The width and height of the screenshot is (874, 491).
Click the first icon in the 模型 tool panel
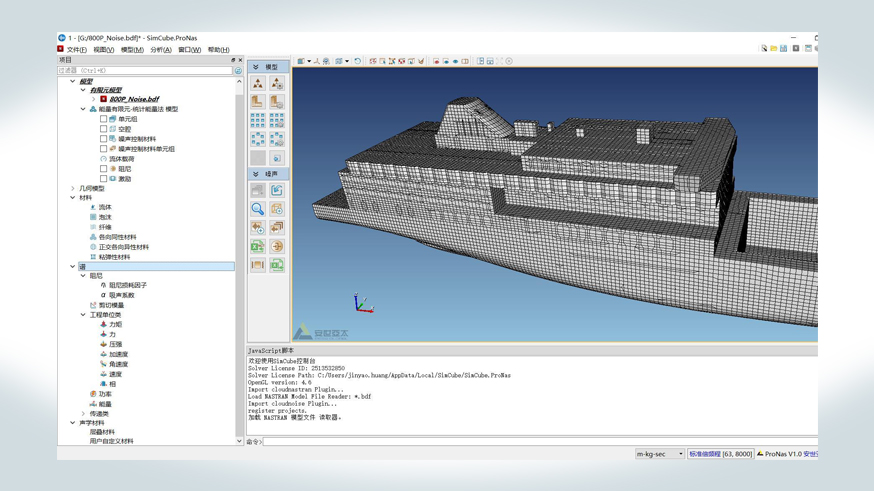click(258, 84)
